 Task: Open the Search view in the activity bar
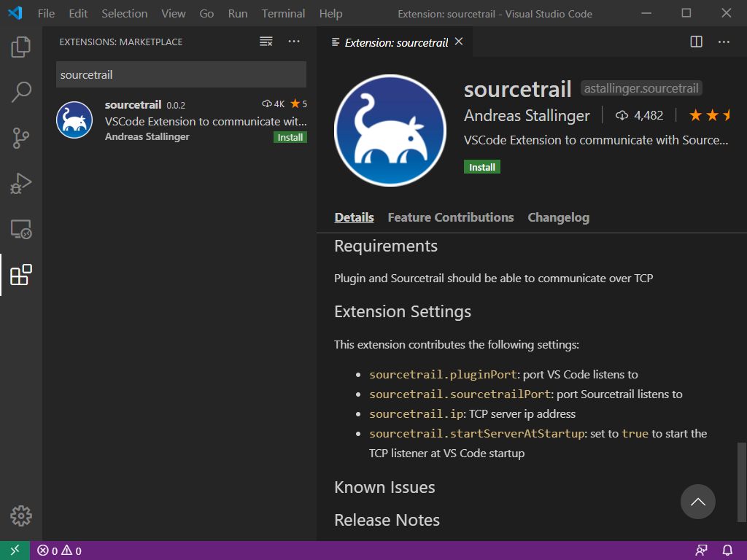[21, 92]
